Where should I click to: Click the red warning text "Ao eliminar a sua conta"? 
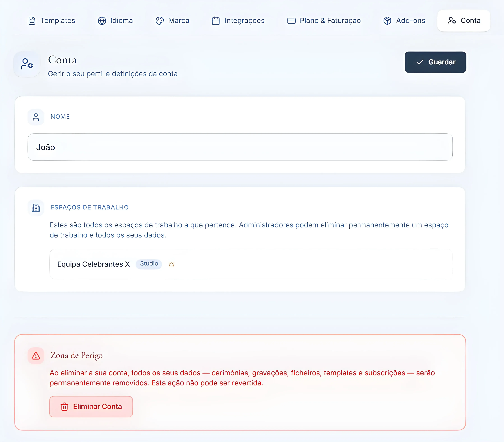242,378
